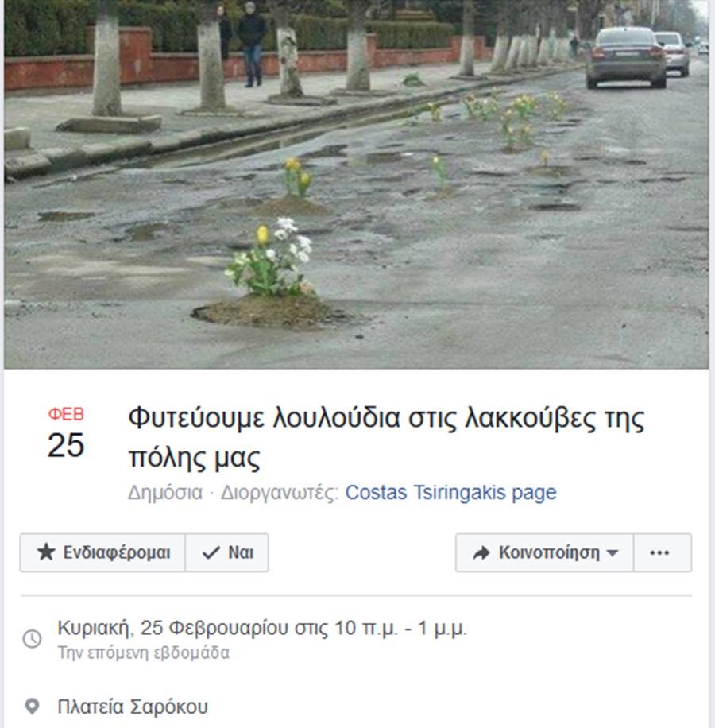
Task: Click the ΦΕΒ 25 date badge
Action: [x=66, y=432]
